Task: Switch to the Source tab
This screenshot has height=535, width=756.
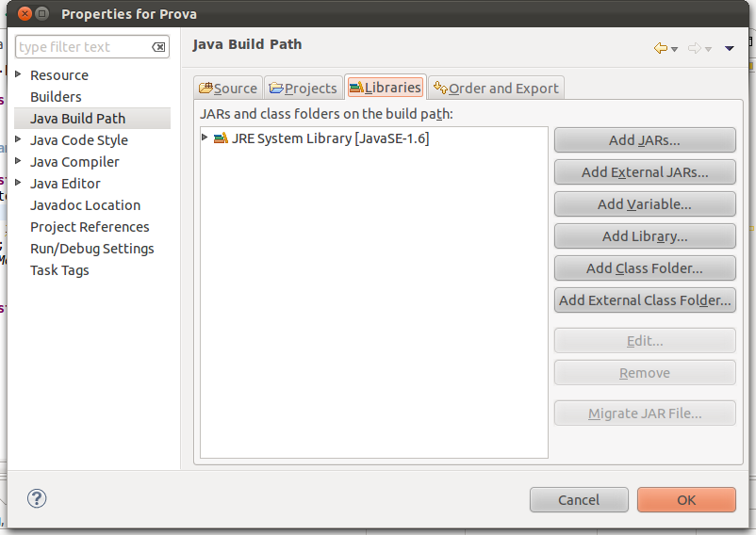Action: [227, 88]
